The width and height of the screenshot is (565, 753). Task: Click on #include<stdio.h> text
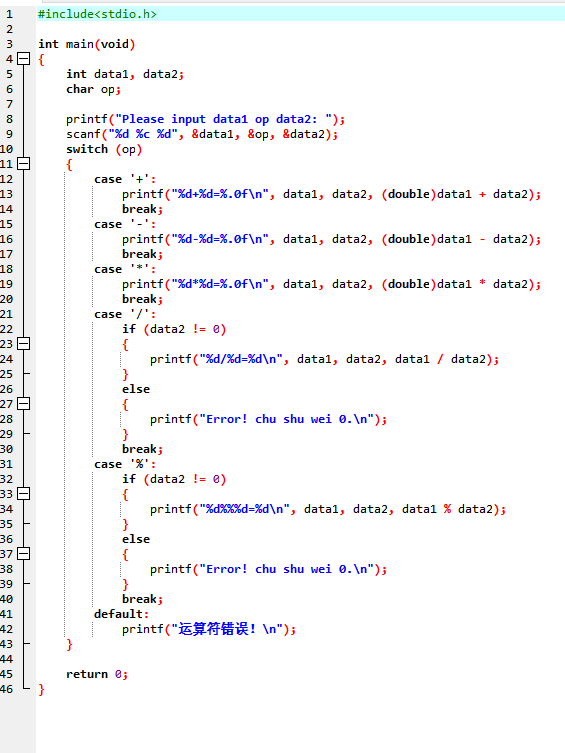[97, 14]
